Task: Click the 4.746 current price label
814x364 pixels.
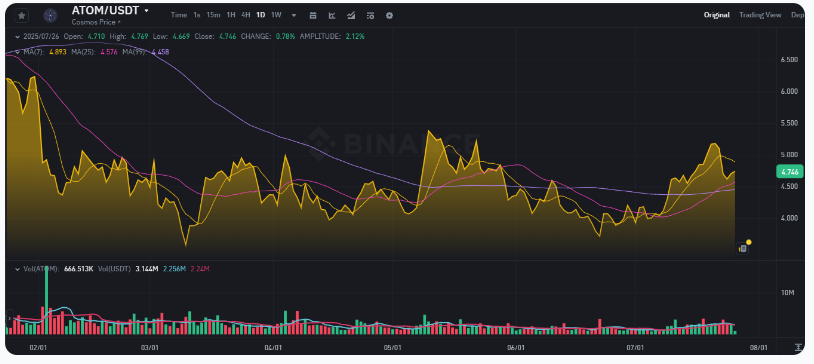Action: click(790, 171)
